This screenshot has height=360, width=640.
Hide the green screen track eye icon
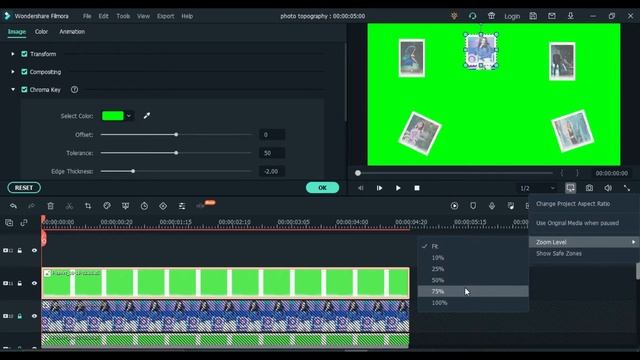point(34,283)
